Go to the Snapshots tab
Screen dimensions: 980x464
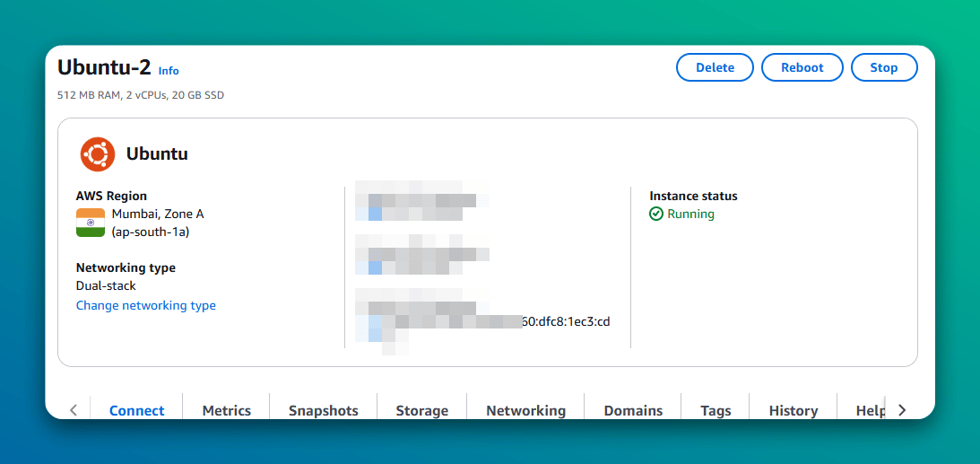pos(323,410)
